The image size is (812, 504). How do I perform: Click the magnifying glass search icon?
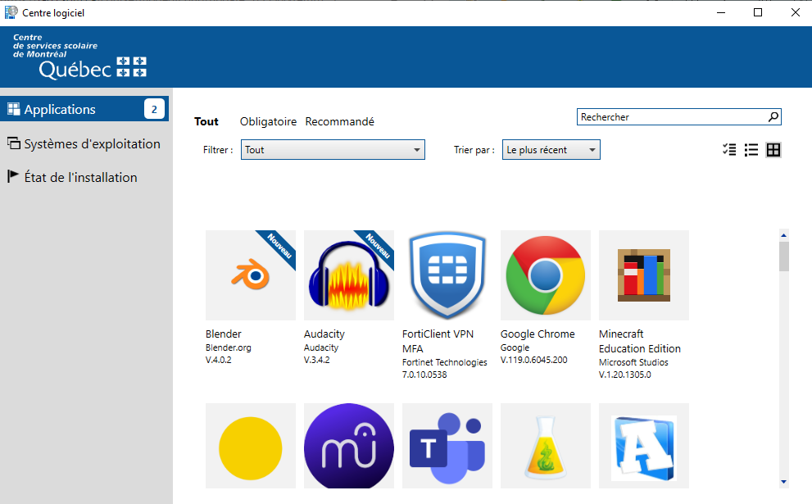click(773, 117)
